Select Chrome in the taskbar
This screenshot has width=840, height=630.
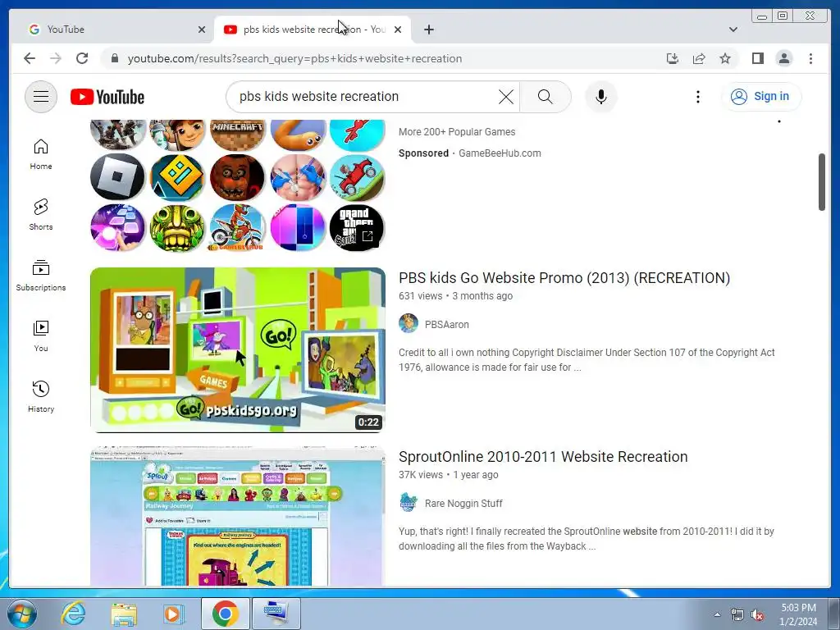pos(225,614)
